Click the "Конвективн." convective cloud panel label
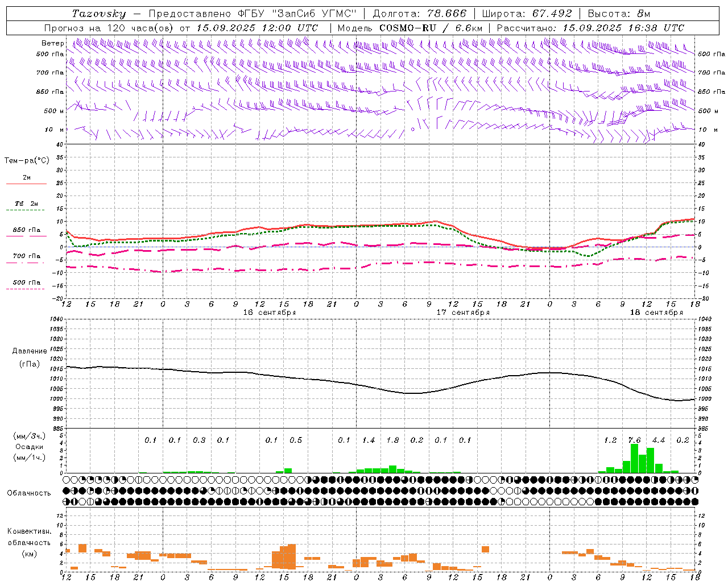 point(29,531)
